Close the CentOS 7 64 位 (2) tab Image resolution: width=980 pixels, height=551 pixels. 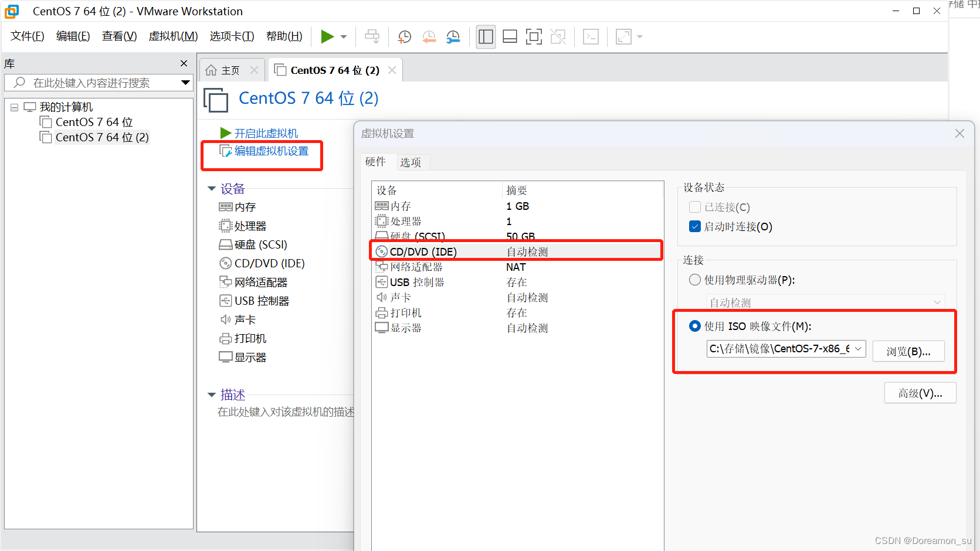(x=392, y=70)
